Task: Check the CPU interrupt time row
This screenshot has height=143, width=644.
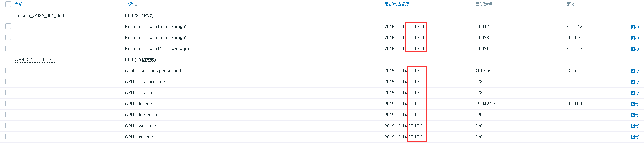Action: (x=8, y=115)
